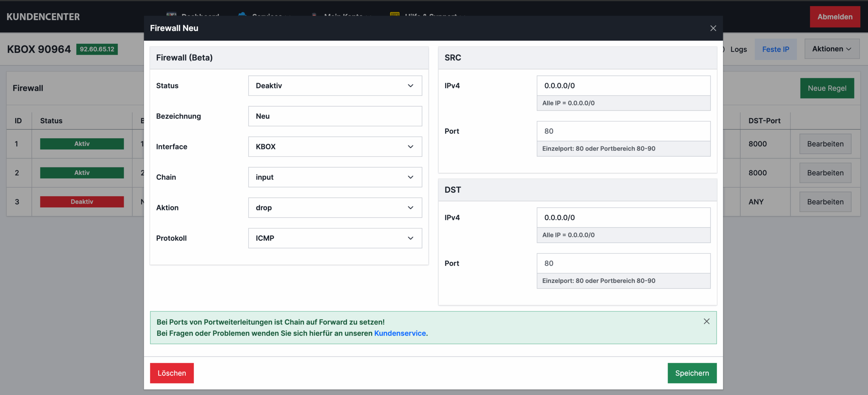Close the Firewall Neu dialog
This screenshot has width=868, height=395.
click(x=713, y=28)
